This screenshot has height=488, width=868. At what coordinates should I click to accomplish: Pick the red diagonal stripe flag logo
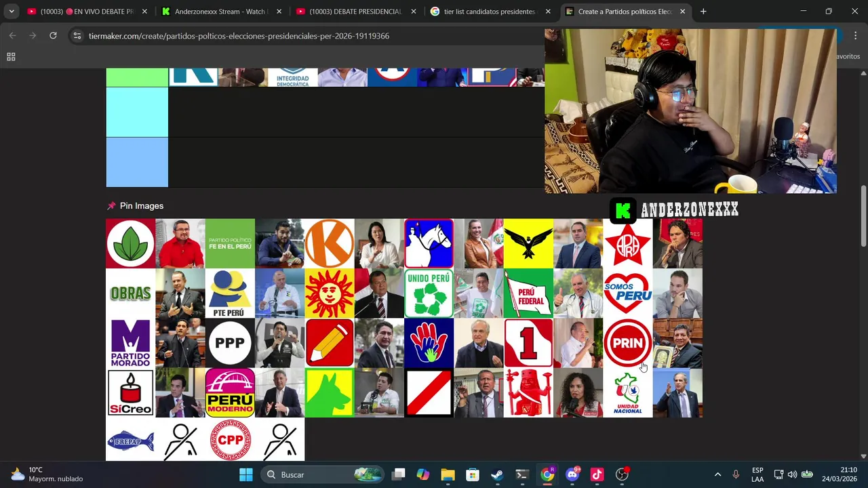(429, 393)
